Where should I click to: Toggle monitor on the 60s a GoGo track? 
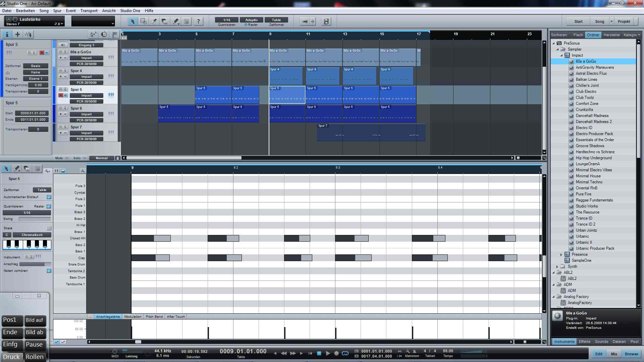click(65, 58)
